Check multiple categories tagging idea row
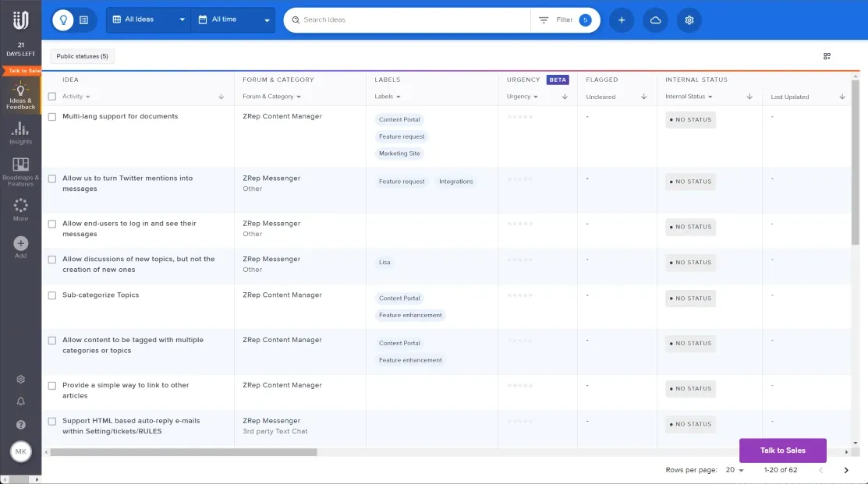Screen dimensions: 868x484 pyautogui.click(x=52, y=341)
